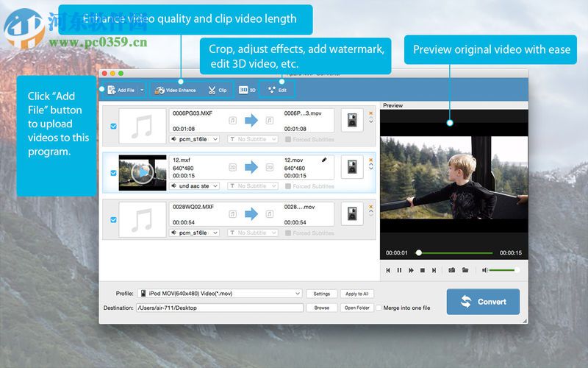Viewport: 588px width, 368px height.
Task: Pause the preview playback
Action: coord(399,270)
